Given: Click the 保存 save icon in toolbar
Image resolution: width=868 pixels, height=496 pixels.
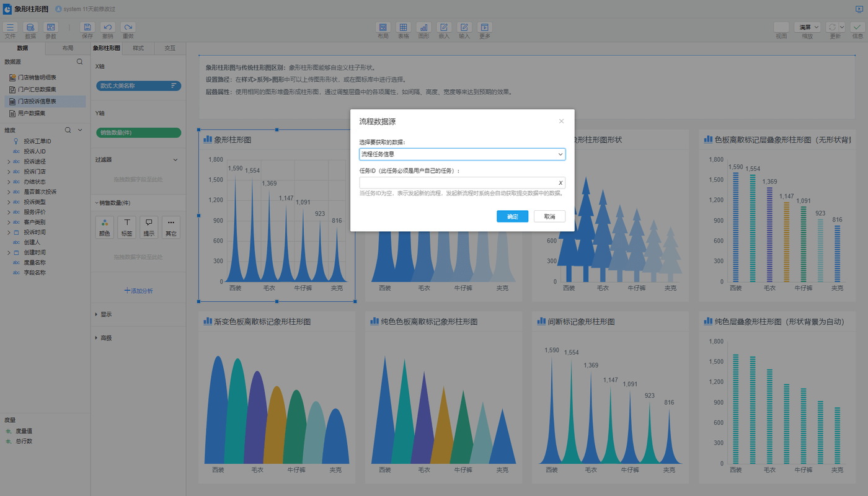Looking at the screenshot, I should pyautogui.click(x=87, y=28).
